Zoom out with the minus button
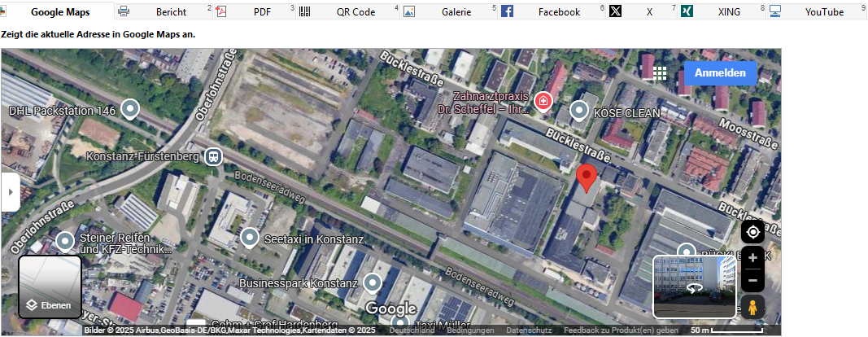Screen dimensions: 868x337 click(x=752, y=281)
